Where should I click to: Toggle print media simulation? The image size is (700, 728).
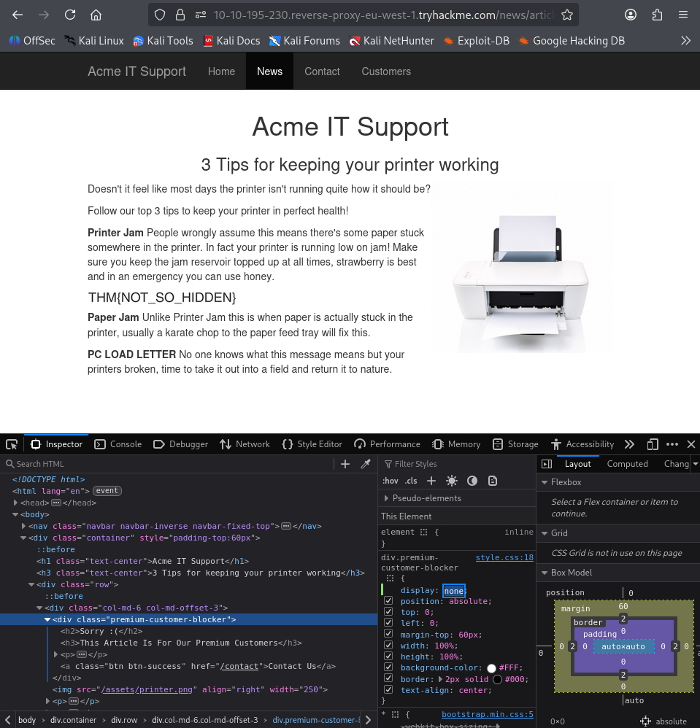pyautogui.click(x=493, y=481)
